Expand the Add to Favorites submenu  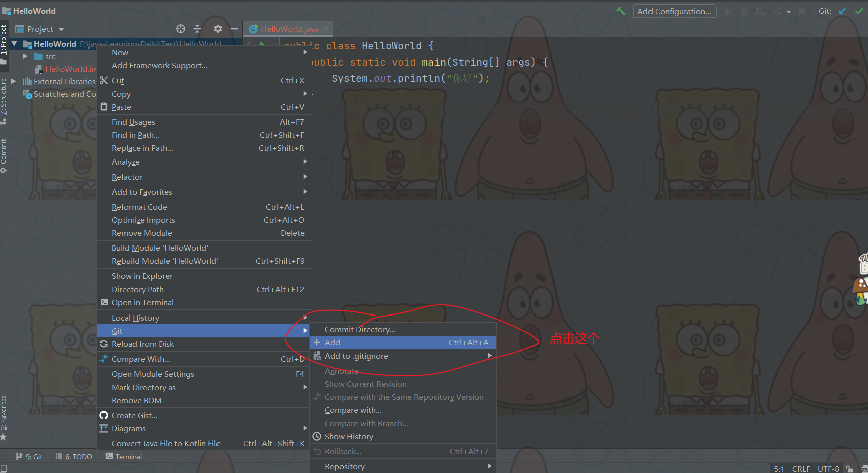click(204, 192)
